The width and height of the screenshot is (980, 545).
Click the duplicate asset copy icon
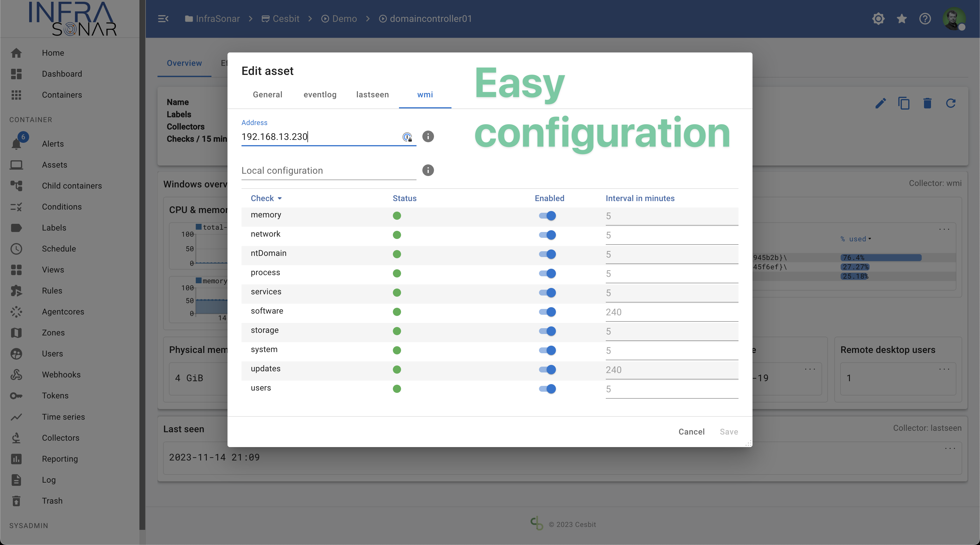(904, 103)
